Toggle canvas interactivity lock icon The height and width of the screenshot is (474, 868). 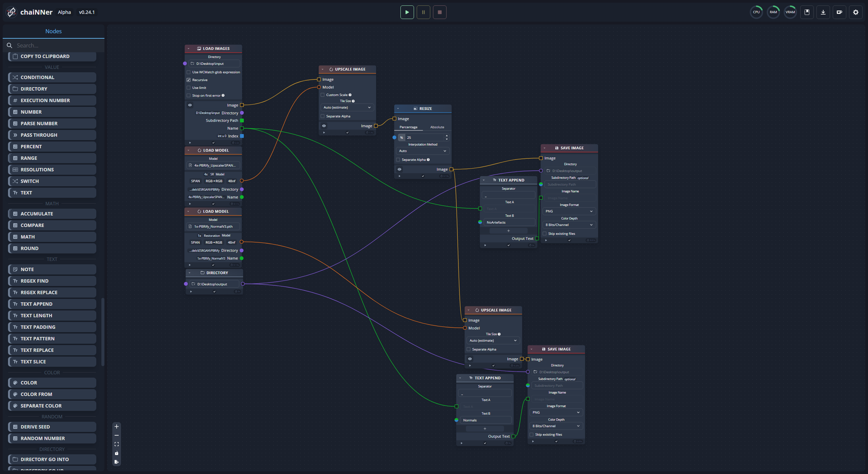pos(116,453)
